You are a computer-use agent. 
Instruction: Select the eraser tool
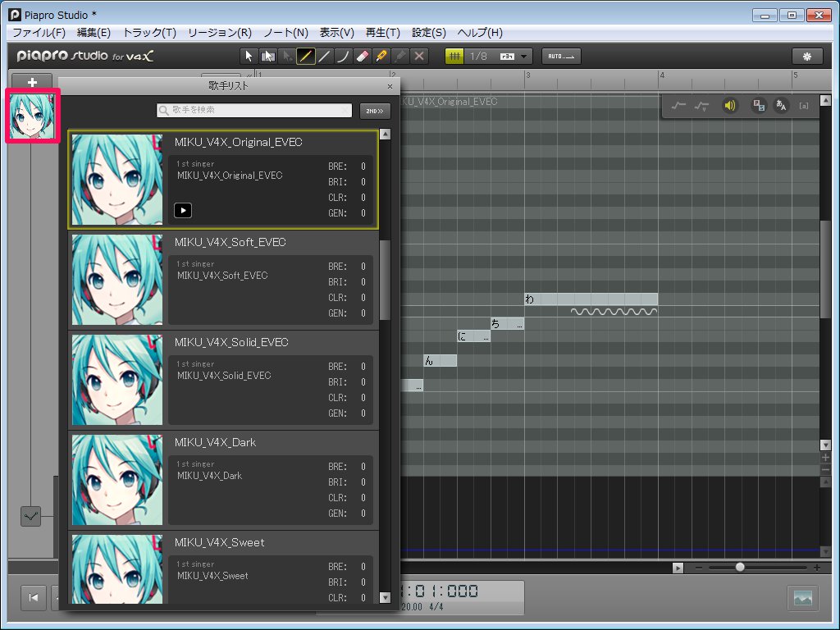click(x=362, y=57)
